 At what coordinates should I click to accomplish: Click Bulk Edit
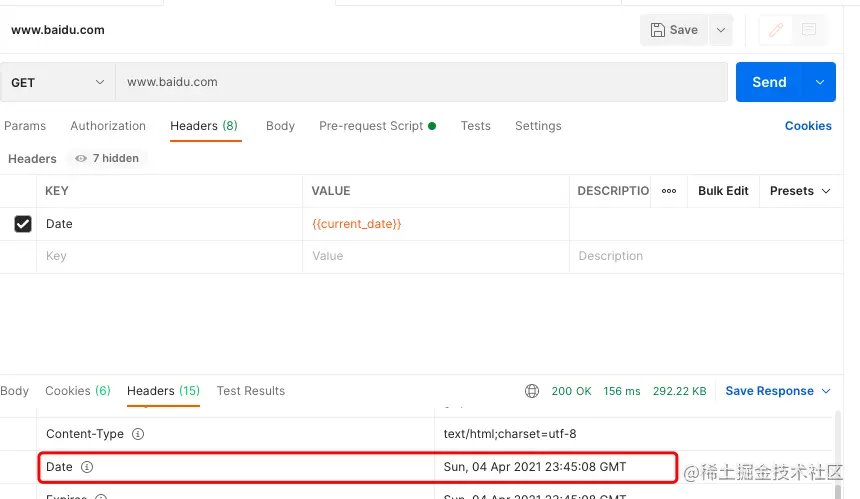(x=723, y=191)
